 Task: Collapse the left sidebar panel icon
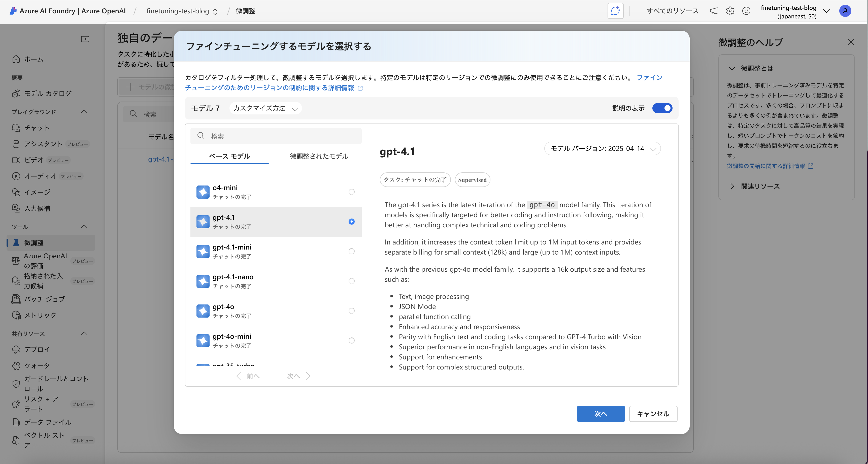pos(85,39)
